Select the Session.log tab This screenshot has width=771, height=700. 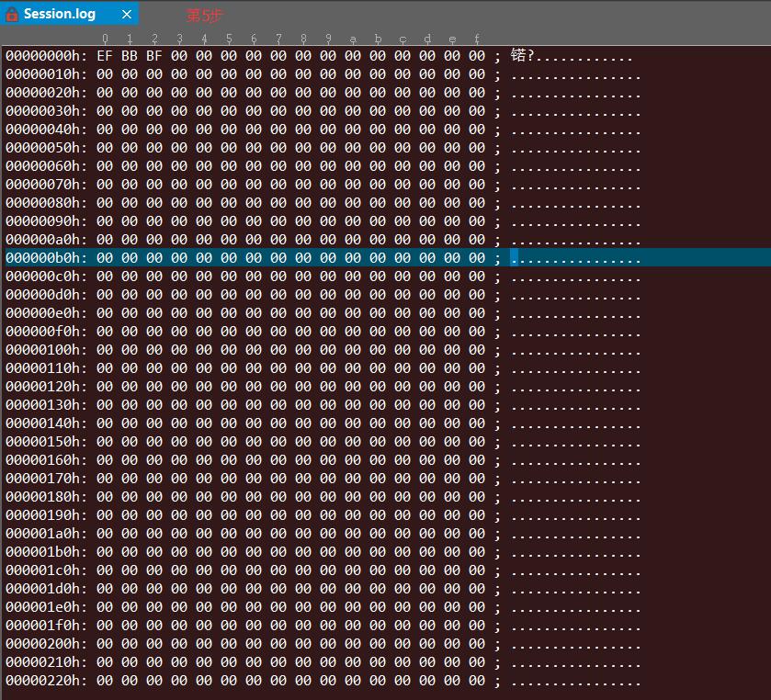click(69, 14)
